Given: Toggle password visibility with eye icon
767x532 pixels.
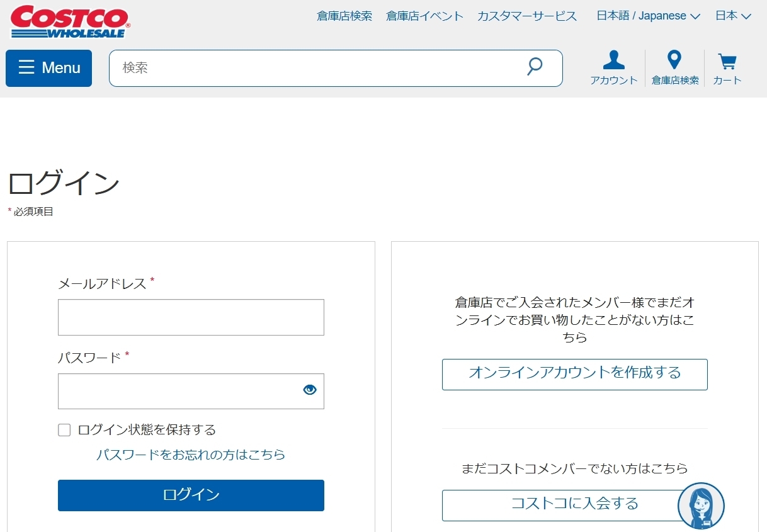Looking at the screenshot, I should [x=309, y=390].
